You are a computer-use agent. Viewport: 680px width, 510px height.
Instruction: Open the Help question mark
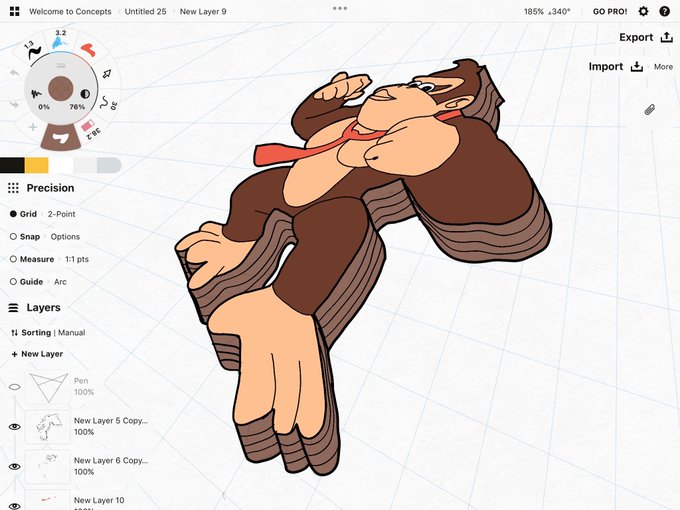[664, 11]
